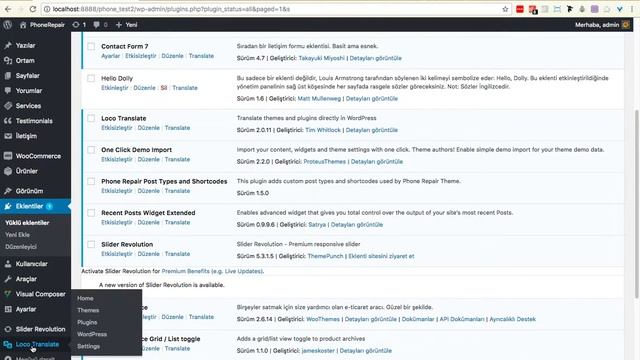Check the Slider Revolution checkbox
The width and height of the screenshot is (640, 360).
(x=91, y=244)
